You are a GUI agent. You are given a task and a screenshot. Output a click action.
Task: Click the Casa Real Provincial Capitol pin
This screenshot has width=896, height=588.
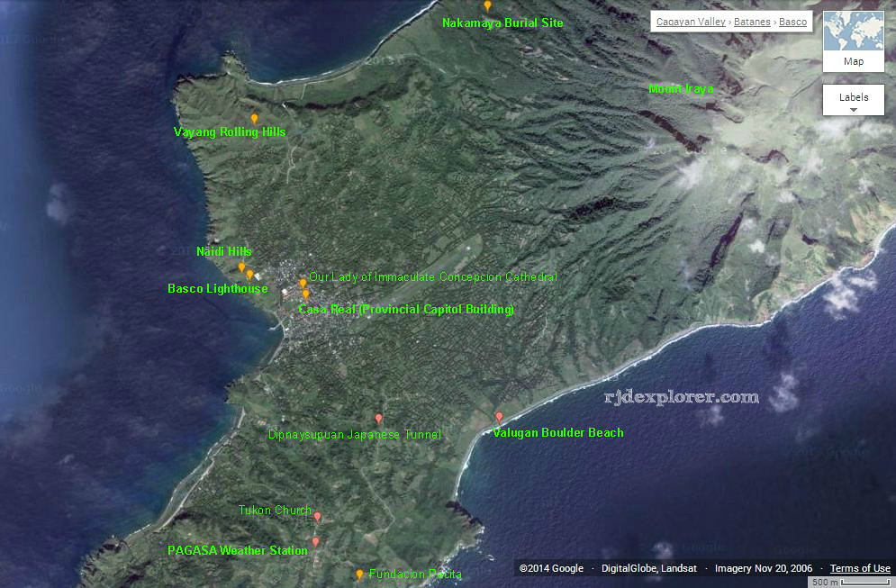point(305,294)
